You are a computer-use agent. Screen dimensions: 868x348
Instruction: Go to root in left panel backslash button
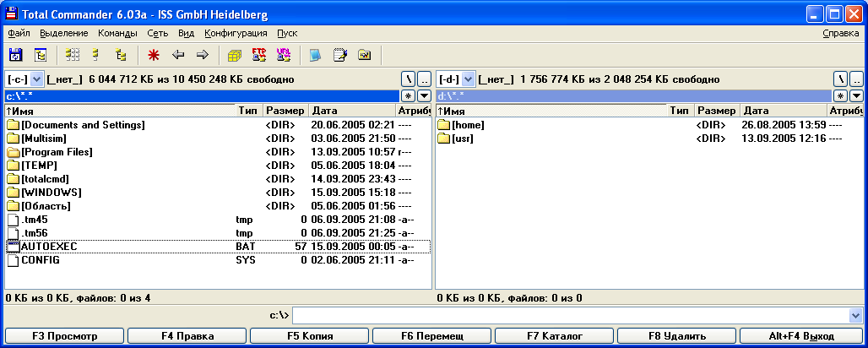(x=409, y=79)
